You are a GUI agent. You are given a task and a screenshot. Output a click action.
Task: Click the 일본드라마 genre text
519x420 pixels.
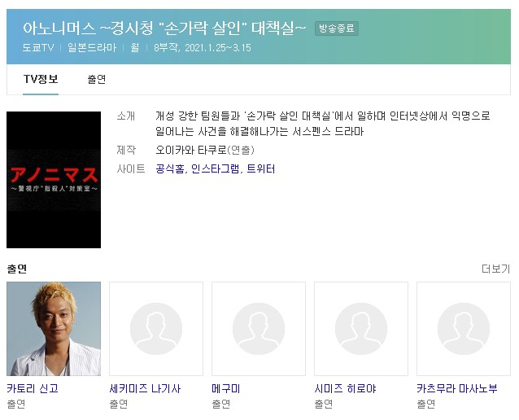[92, 48]
